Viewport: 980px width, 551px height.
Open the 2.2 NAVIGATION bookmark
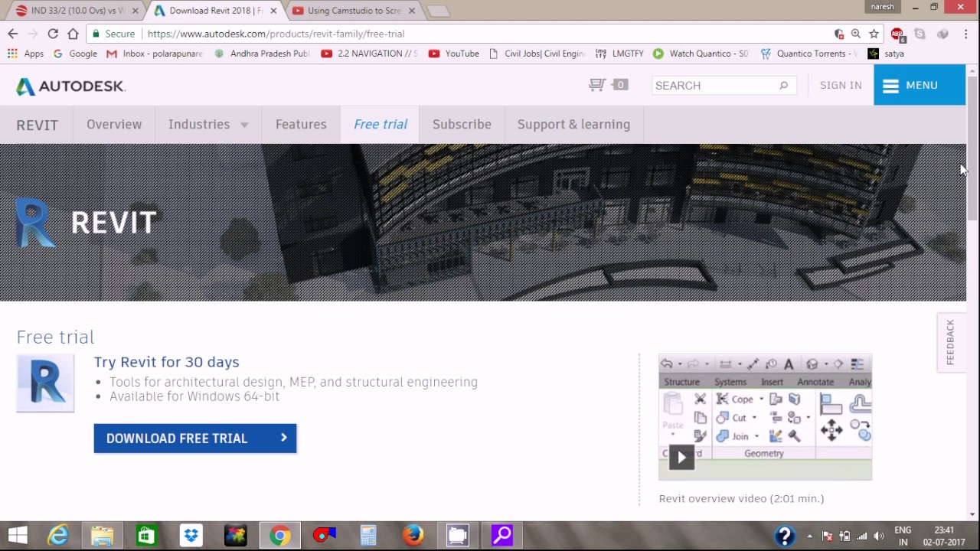point(370,54)
